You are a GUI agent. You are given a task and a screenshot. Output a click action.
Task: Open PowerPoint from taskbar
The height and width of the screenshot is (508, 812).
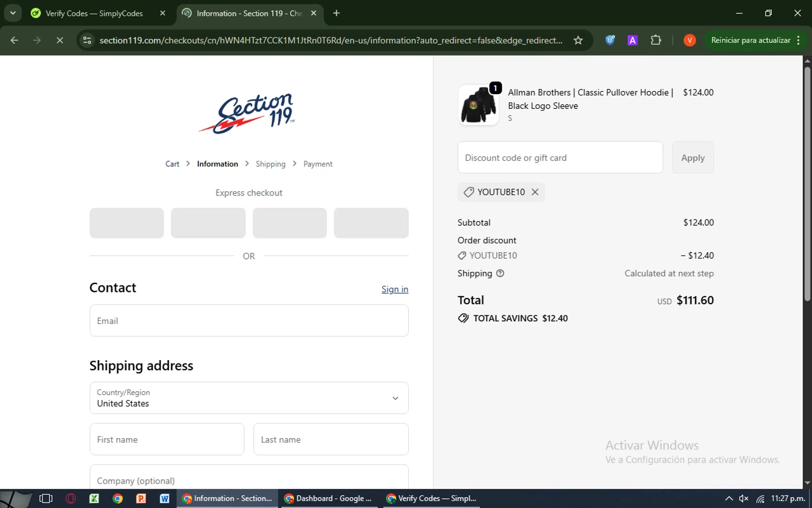(x=141, y=498)
